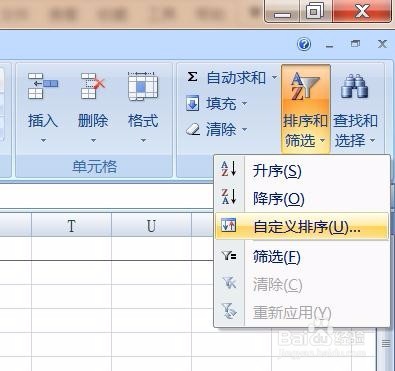
Task: Click the Fill (填充) down-arrow icon
Action: pos(192,103)
